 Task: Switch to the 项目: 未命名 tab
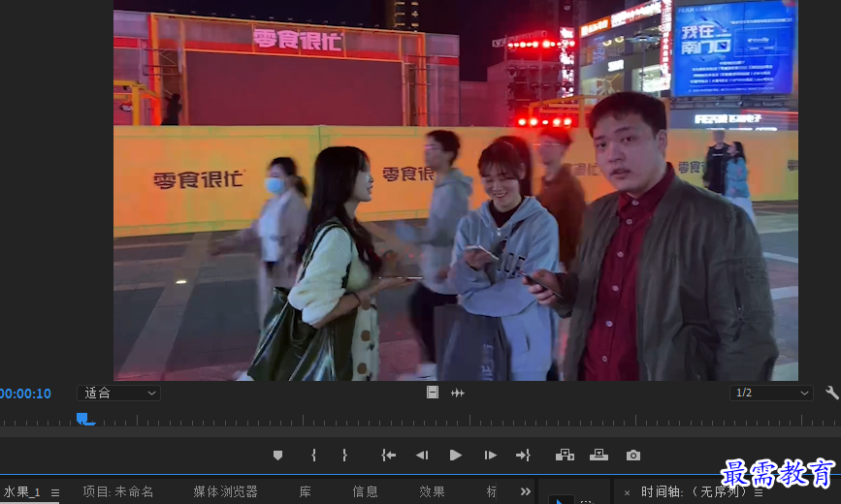[x=118, y=491]
